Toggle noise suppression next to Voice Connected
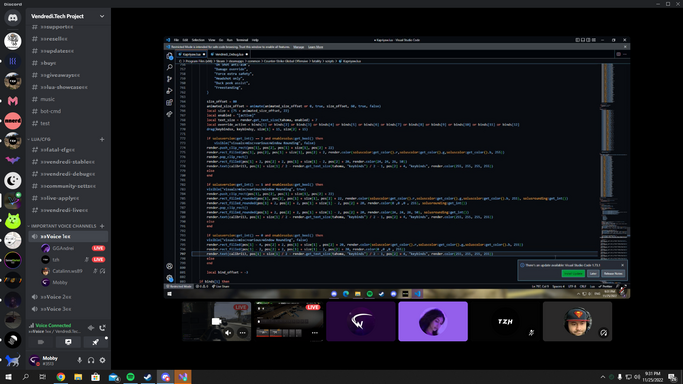Screen dimensions: 683x384 coord(91,328)
